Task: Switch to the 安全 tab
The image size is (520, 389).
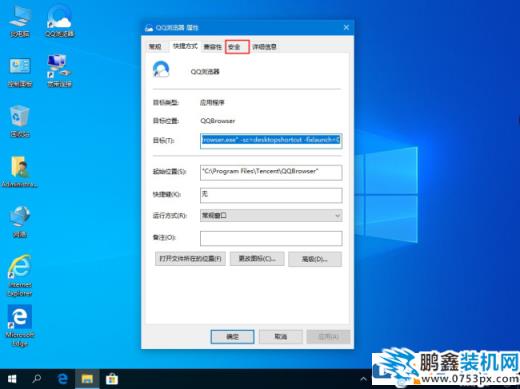Action: pyautogui.click(x=237, y=47)
